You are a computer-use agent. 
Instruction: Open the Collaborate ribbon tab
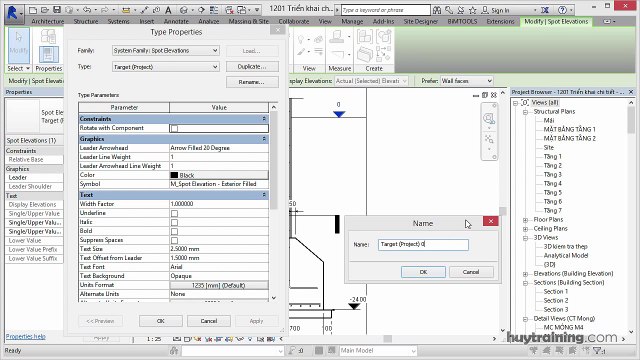[294, 21]
